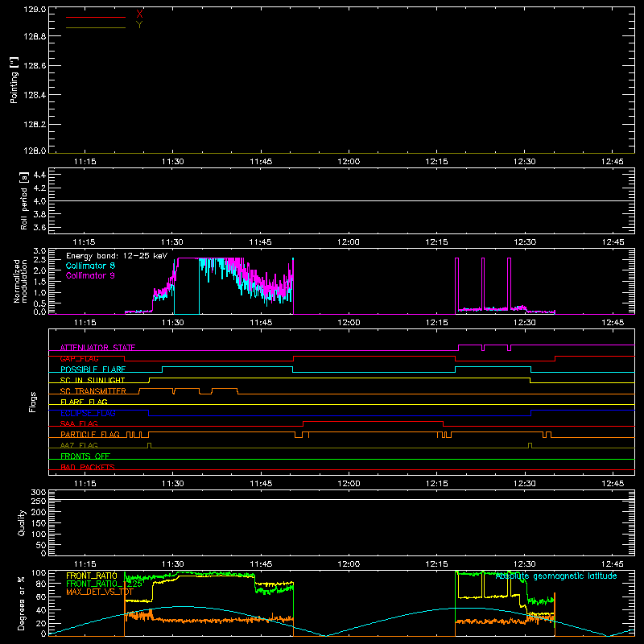Click the cyan Collimator 8 legend entry
The image size is (644, 644).
point(90,266)
